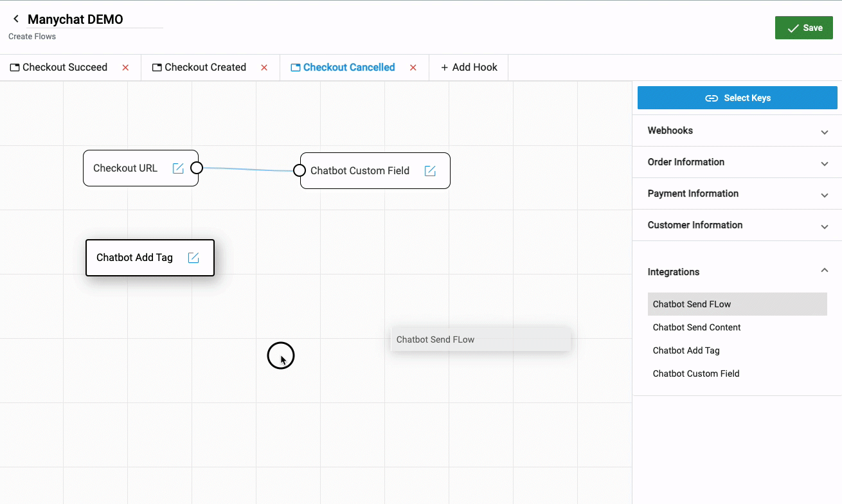842x504 pixels.
Task: Select Chatbot Add Tag in Integrations list
Action: (737, 350)
